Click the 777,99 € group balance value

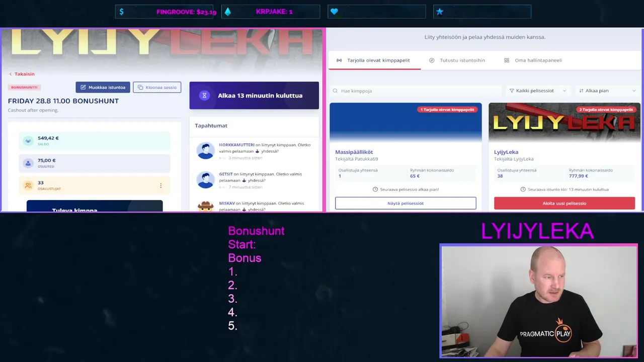click(x=579, y=176)
